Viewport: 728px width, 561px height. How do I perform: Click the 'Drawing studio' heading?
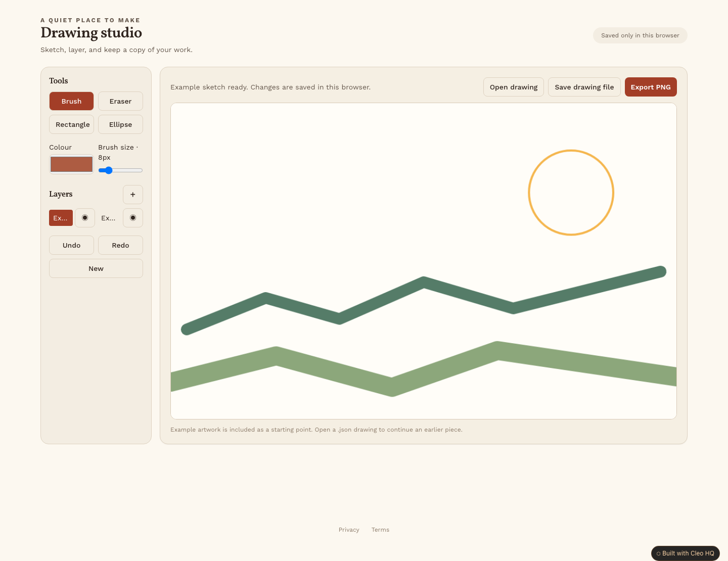click(x=91, y=33)
